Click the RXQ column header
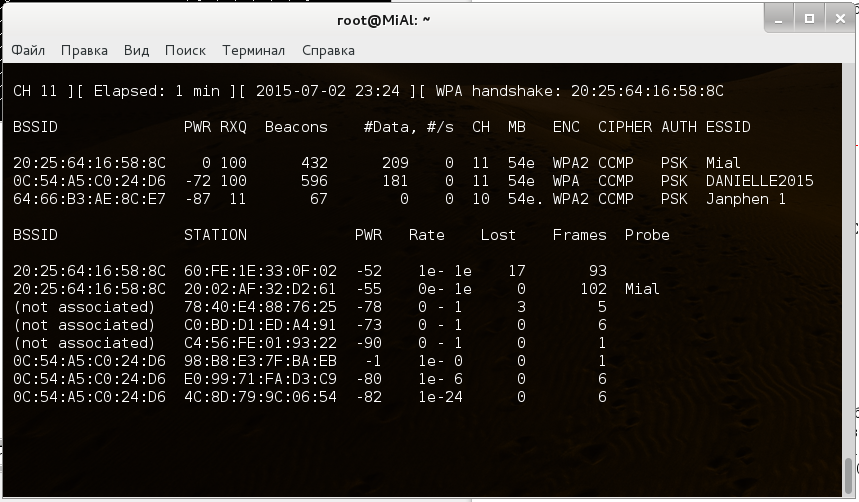This screenshot has height=502, width=859. coord(233,127)
